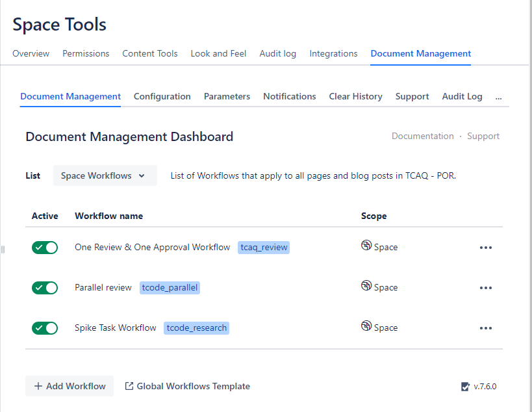Viewport: 532px width, 412px height.
Task: Open the Notifications sub-tab
Action: (290, 96)
